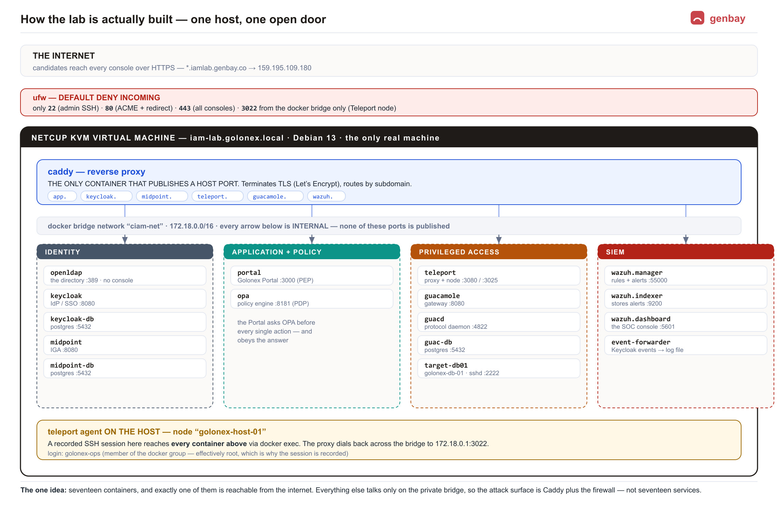The height and width of the screenshot is (532, 778).
Task: Click the PRIVILEGED ACCESS header
Action: (499, 252)
